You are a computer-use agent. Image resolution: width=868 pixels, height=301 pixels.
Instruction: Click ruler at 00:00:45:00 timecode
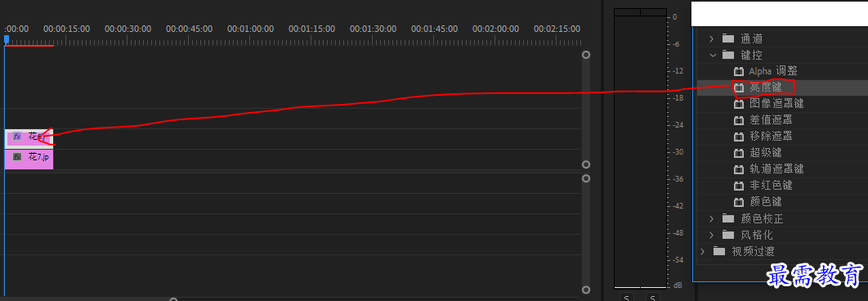click(x=190, y=29)
